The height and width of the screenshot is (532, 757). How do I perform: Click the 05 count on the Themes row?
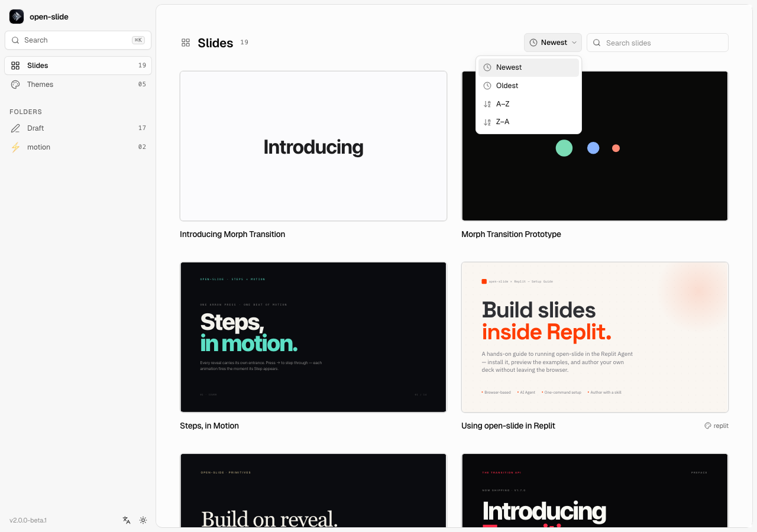(142, 85)
